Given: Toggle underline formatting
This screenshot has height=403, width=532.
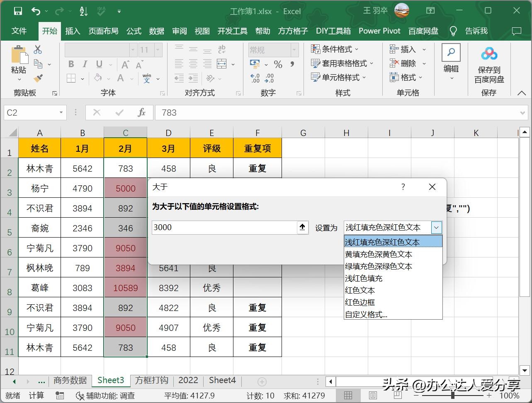Looking at the screenshot, I should 100,64.
